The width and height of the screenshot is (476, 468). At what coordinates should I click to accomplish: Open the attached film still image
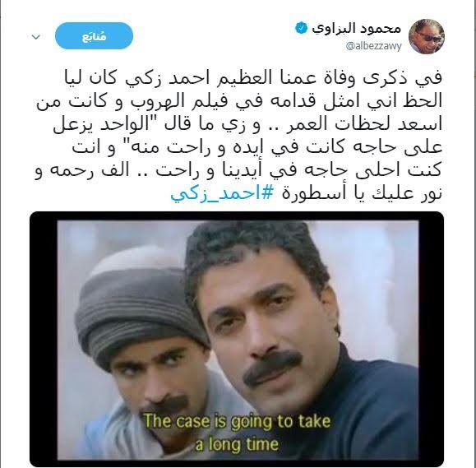click(x=237, y=339)
